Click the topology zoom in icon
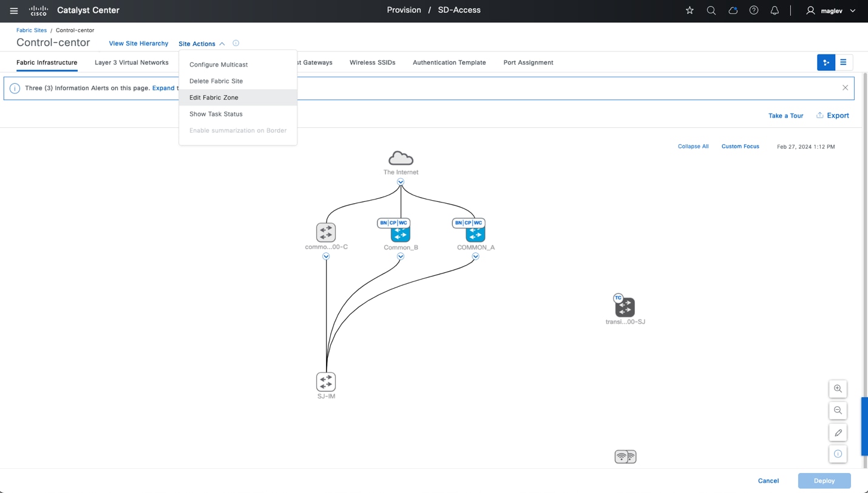 click(838, 389)
